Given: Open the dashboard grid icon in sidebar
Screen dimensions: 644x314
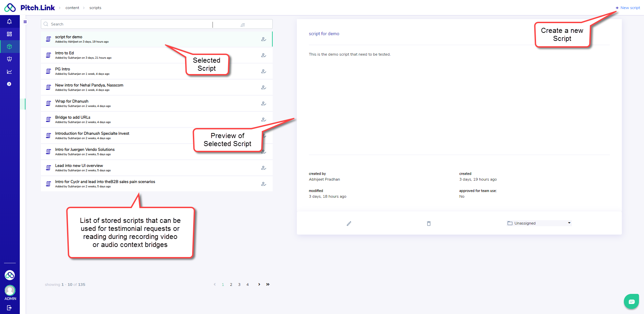Looking at the screenshot, I should click(9, 34).
